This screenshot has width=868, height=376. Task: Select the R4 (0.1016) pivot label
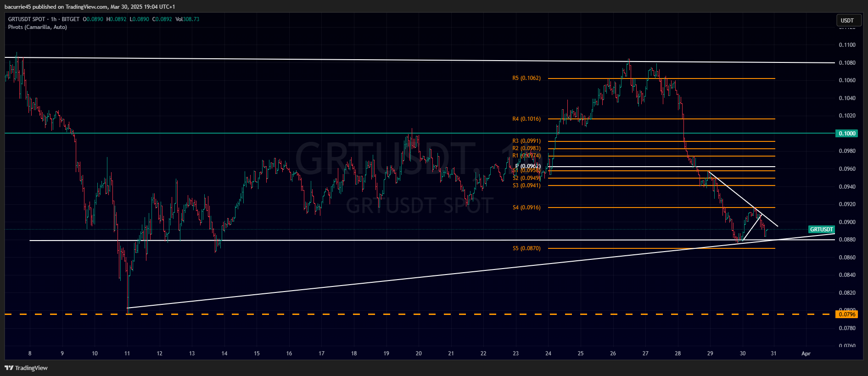pyautogui.click(x=526, y=119)
